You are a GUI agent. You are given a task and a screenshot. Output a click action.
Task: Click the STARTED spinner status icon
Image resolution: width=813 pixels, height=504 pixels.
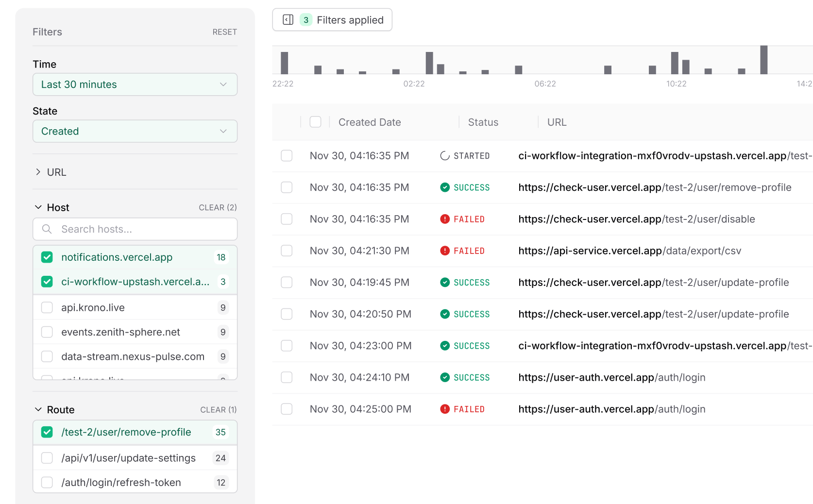tap(444, 156)
